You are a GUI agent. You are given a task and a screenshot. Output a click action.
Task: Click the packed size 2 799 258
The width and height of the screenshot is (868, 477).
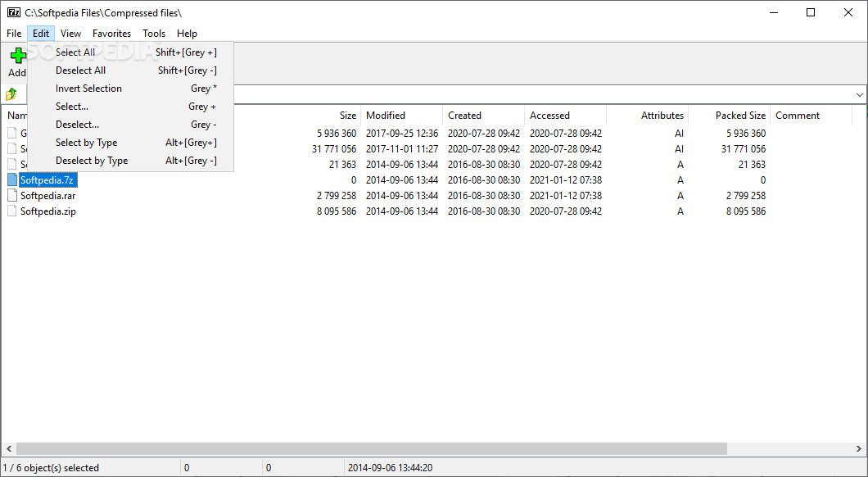[x=746, y=196]
